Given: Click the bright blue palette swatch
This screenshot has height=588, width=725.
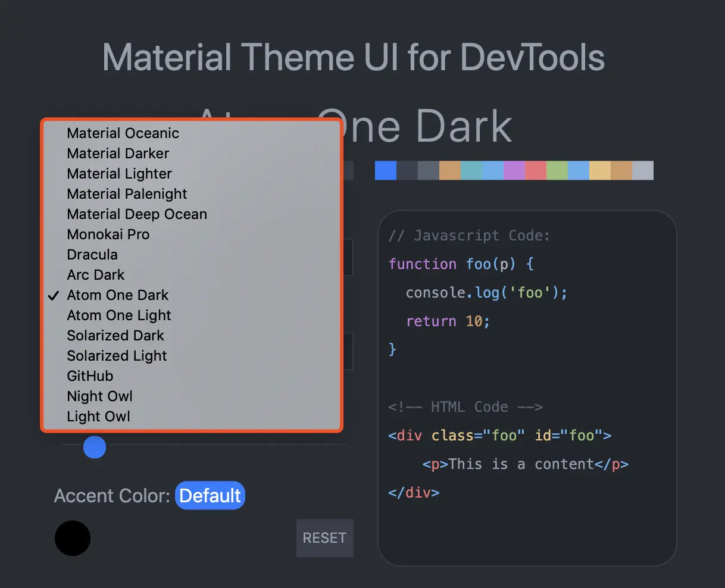Looking at the screenshot, I should [x=386, y=170].
